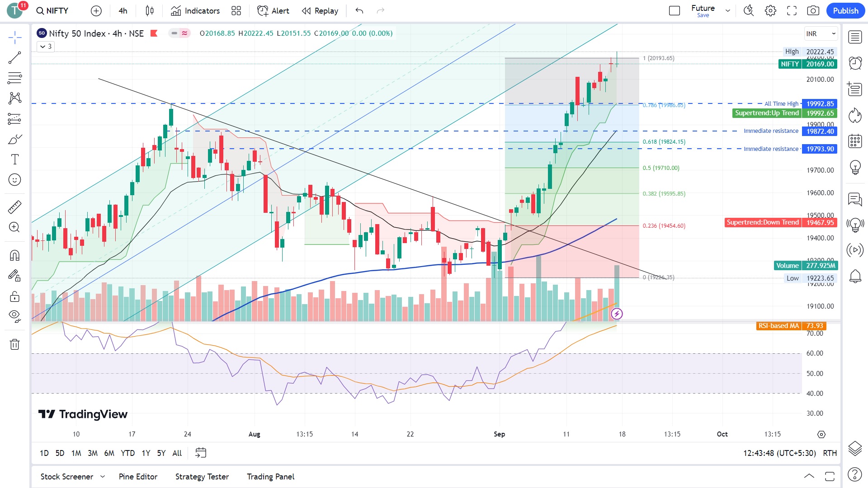Image resolution: width=868 pixels, height=488 pixels.
Task: Toggle the magnet snap mode
Action: (14, 255)
